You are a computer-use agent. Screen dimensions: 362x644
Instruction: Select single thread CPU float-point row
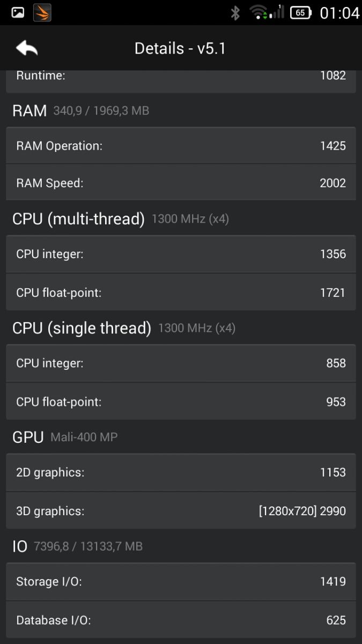point(181,402)
